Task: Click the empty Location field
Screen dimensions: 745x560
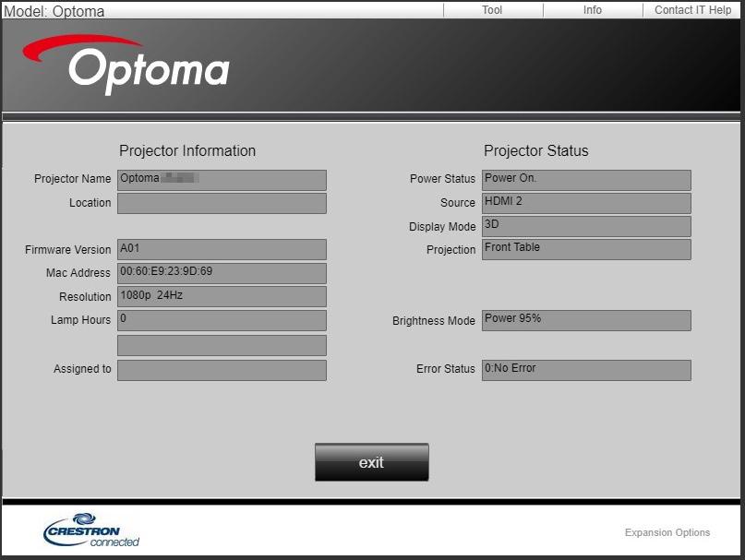Action: [x=222, y=203]
